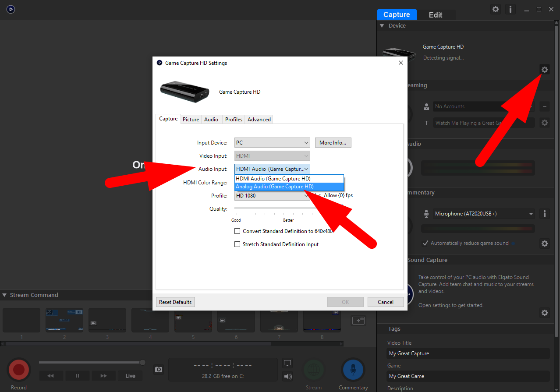Open Sound Capture settings gear
This screenshot has height=392, width=560.
point(544,313)
